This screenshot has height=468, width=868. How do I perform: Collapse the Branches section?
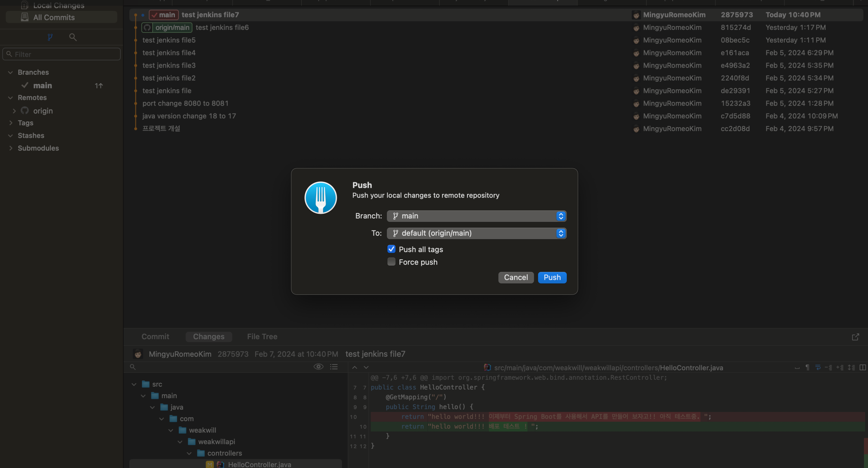pyautogui.click(x=10, y=72)
